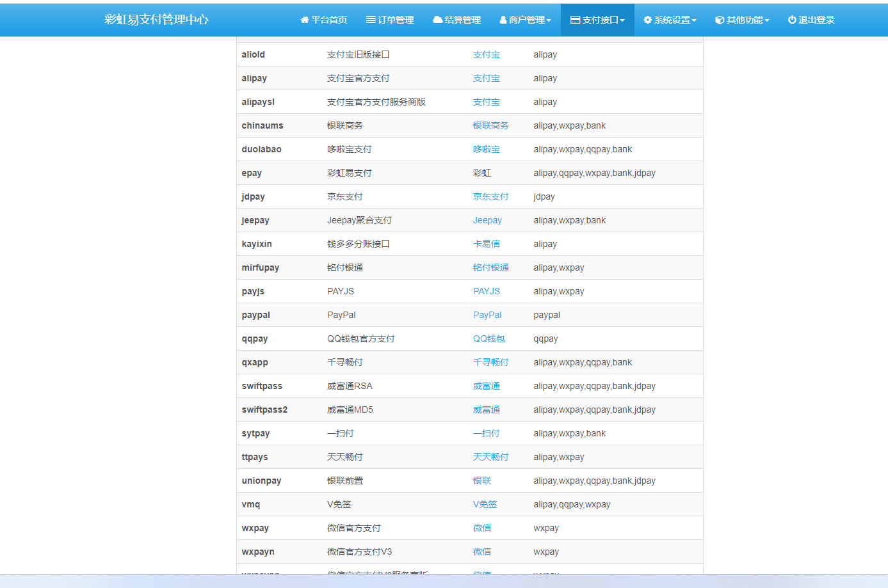The height and width of the screenshot is (588, 888).
Task: Select the wxpayn plugin name
Action: pyautogui.click(x=258, y=552)
